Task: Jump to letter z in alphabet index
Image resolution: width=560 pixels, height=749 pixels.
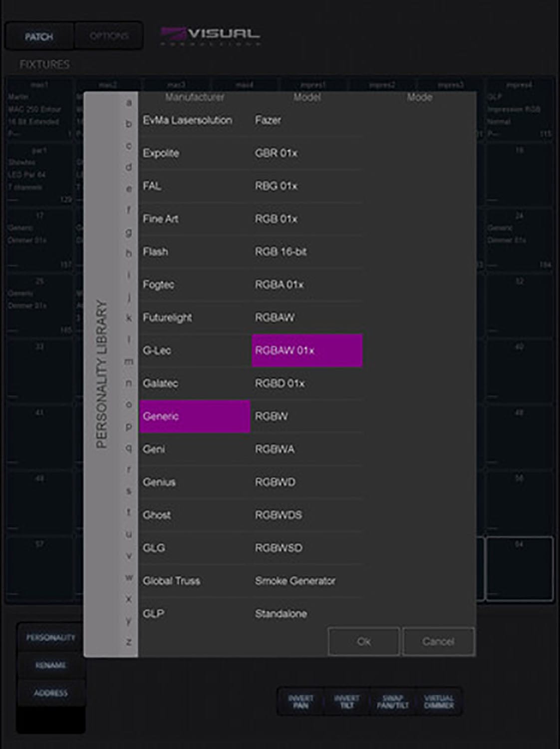Action: point(129,642)
